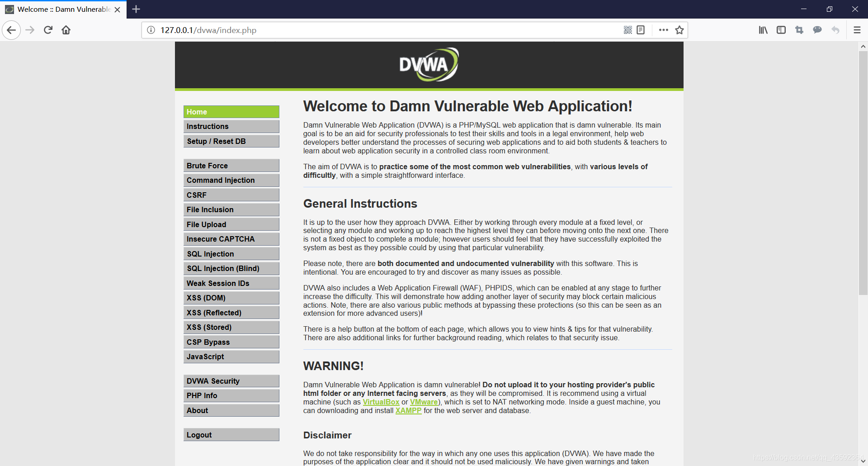Click the Welcome to Damn Vulnerable heading
The image size is (868, 466).
click(x=468, y=106)
